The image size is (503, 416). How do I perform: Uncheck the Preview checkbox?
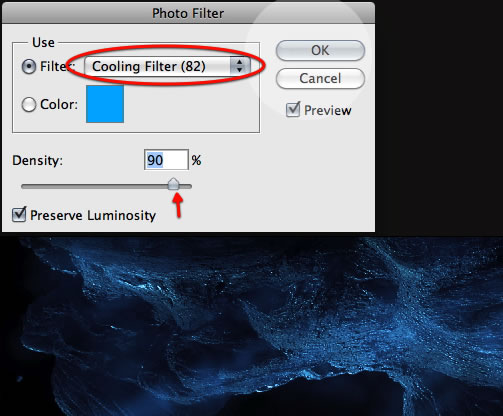(x=293, y=110)
